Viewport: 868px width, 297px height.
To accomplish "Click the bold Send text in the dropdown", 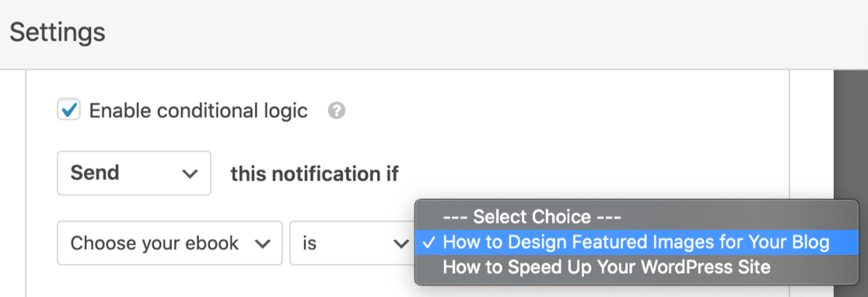I will coord(95,173).
